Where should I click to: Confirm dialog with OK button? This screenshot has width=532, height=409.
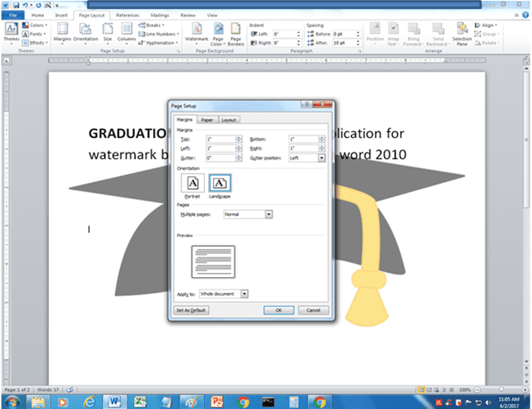pyautogui.click(x=279, y=310)
